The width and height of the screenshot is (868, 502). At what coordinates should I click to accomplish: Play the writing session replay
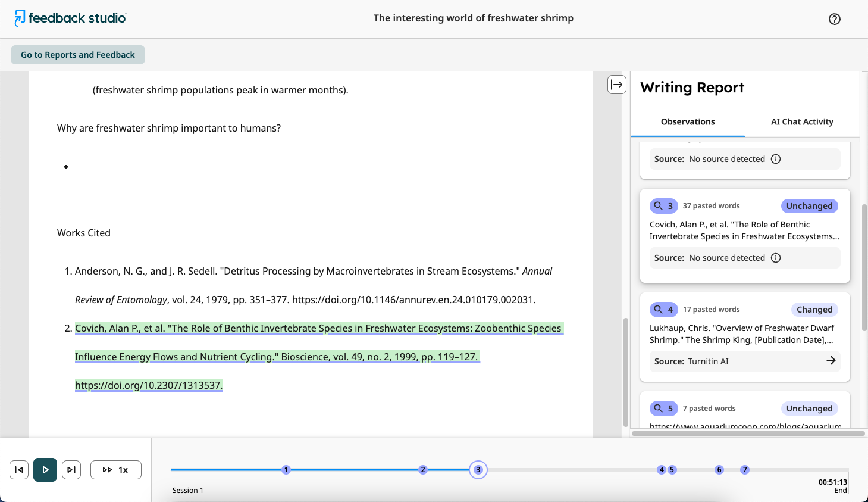click(x=45, y=470)
